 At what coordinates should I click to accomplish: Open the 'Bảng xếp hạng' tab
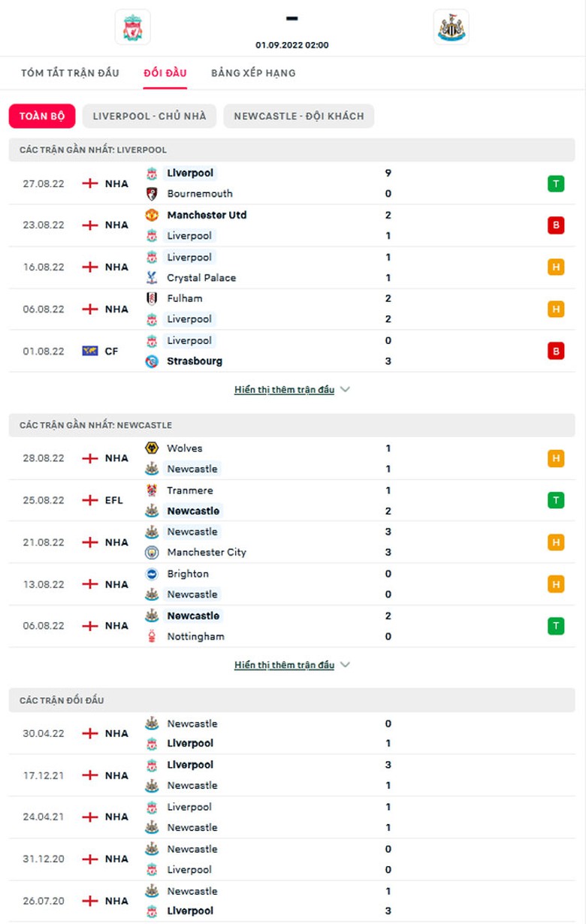tap(253, 73)
